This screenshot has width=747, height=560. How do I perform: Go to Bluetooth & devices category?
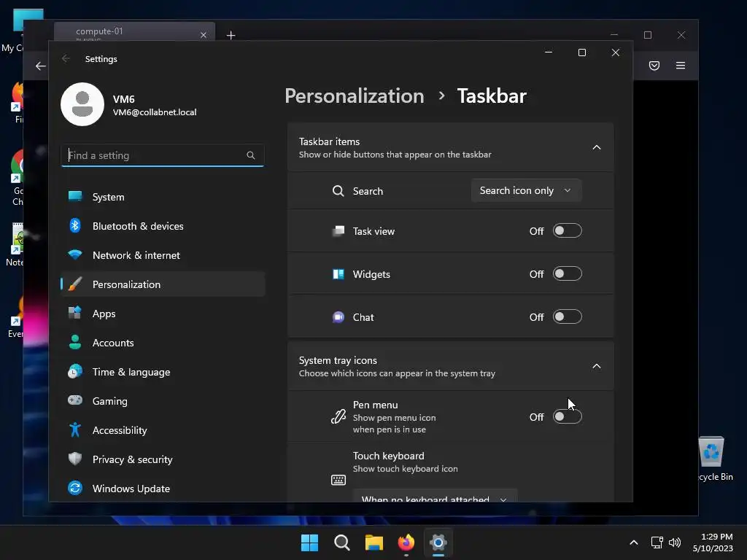click(163, 226)
